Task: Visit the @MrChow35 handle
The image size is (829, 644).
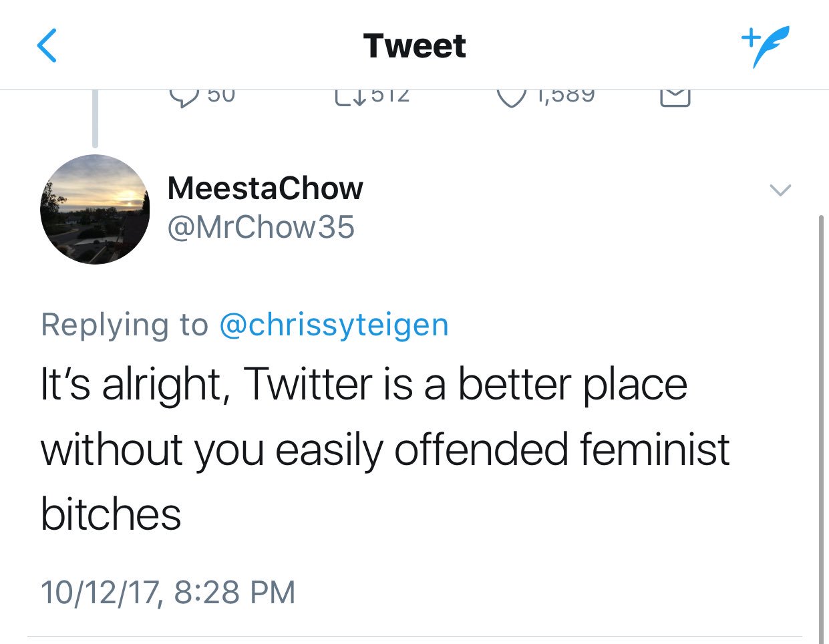Action: pyautogui.click(x=261, y=227)
